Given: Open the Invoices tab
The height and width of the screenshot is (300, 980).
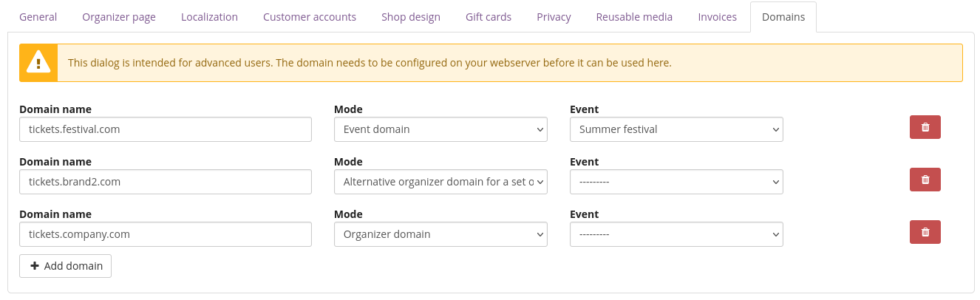Looking at the screenshot, I should [717, 17].
